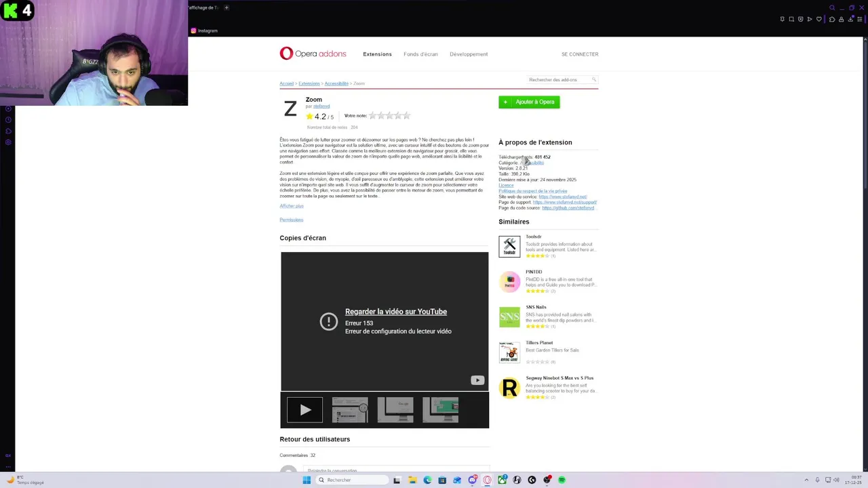Open the GitHub source code link
The height and width of the screenshot is (488, 868).
pyautogui.click(x=568, y=208)
